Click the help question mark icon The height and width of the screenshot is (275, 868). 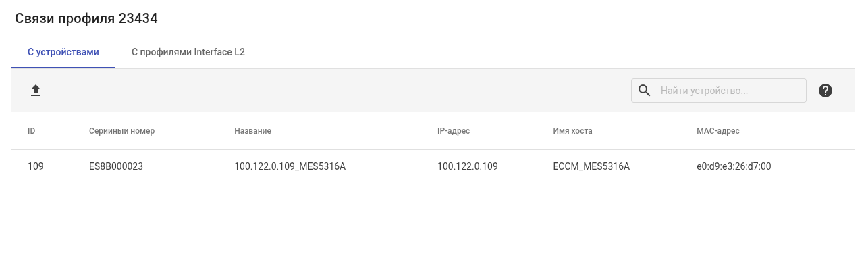(x=825, y=91)
